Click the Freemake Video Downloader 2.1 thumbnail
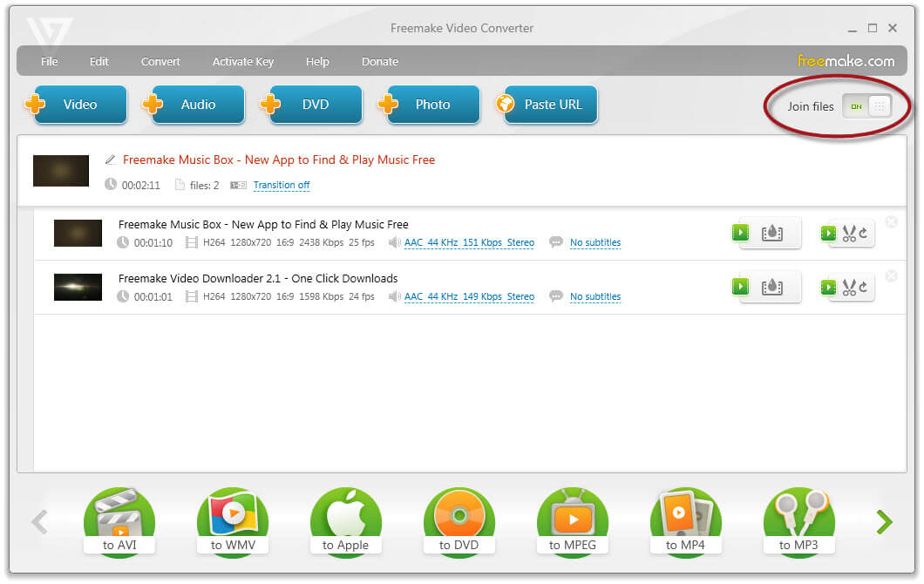This screenshot has width=924, height=584. point(78,287)
